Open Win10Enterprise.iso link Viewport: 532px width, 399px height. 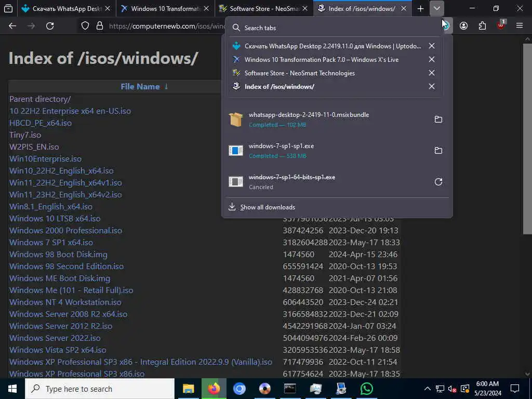tap(46, 159)
